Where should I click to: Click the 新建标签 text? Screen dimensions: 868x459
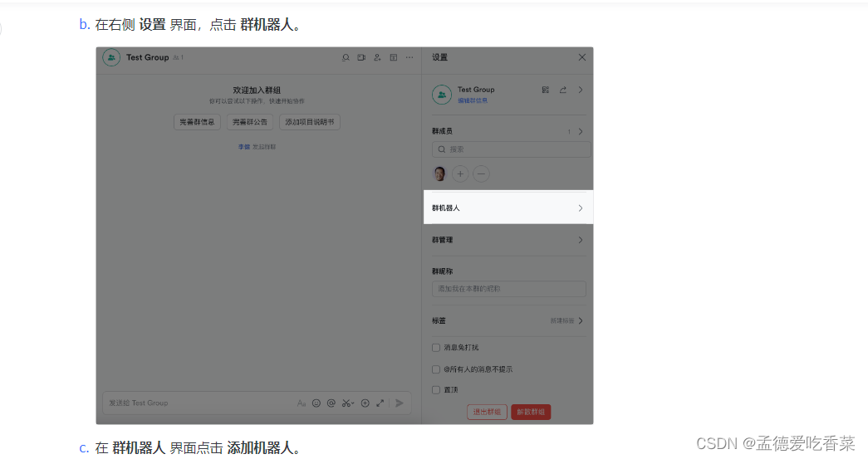[562, 320]
